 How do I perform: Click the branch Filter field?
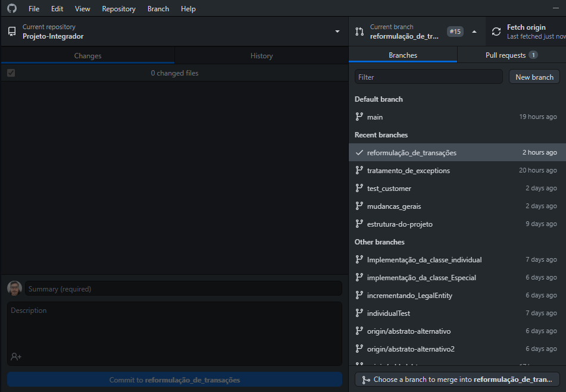pyautogui.click(x=428, y=76)
